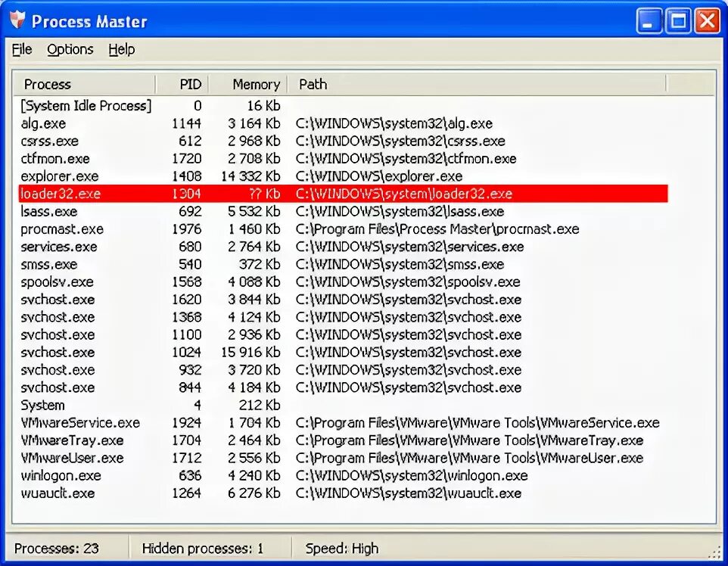Sort list by Process column header
Screen dimensions: 728x566
pyautogui.click(x=84, y=84)
